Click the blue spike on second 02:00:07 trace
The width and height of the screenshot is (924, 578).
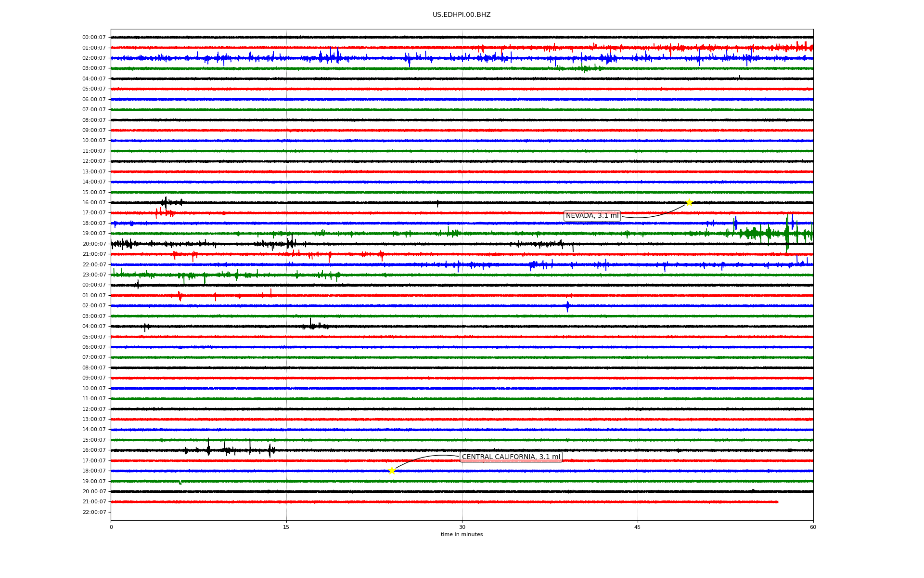[x=567, y=306]
